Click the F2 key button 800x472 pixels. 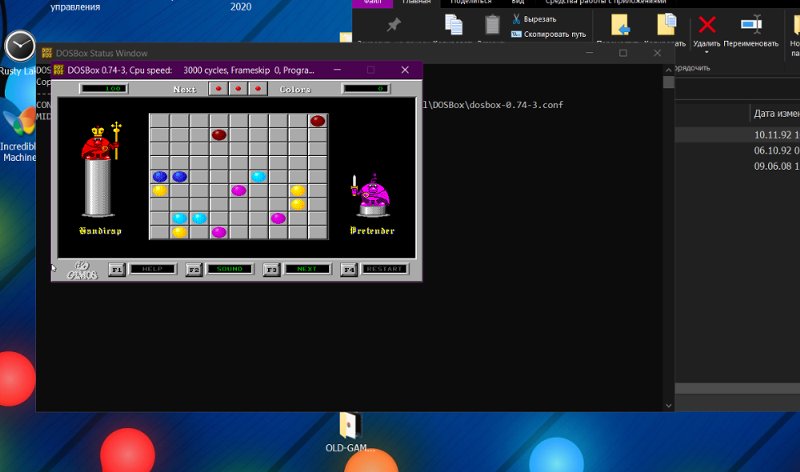click(194, 269)
